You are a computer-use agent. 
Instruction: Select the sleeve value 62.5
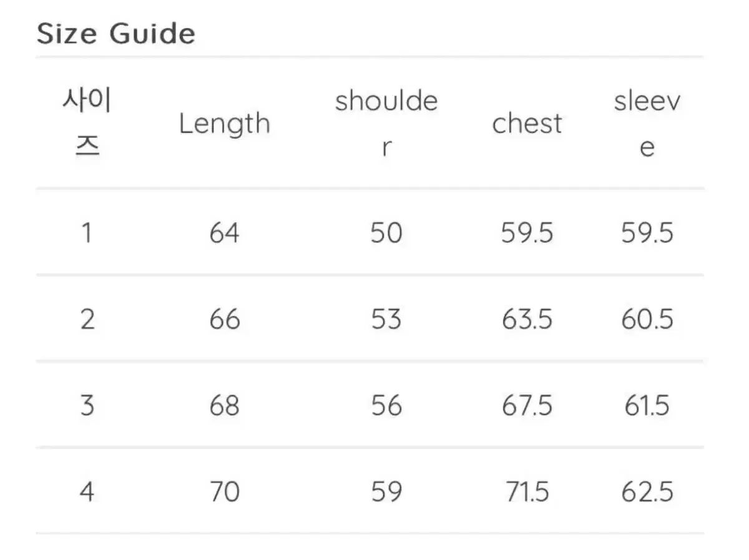pyautogui.click(x=647, y=492)
